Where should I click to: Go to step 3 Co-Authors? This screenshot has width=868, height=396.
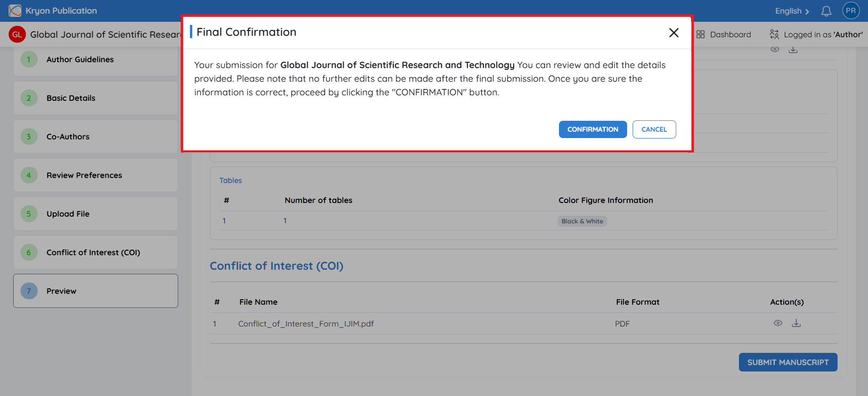click(x=95, y=137)
